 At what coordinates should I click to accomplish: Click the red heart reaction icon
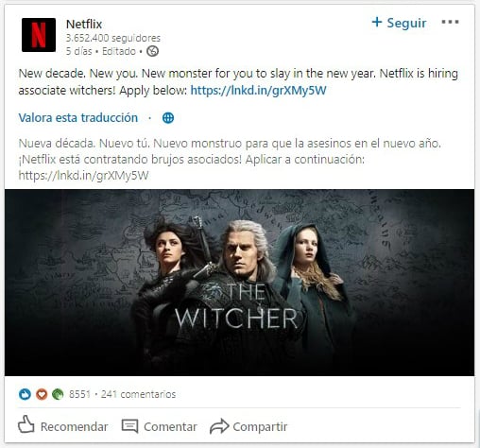point(42,394)
